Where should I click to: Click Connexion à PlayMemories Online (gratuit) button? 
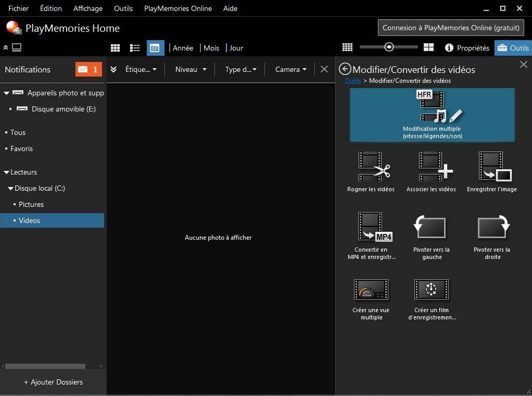tap(451, 28)
